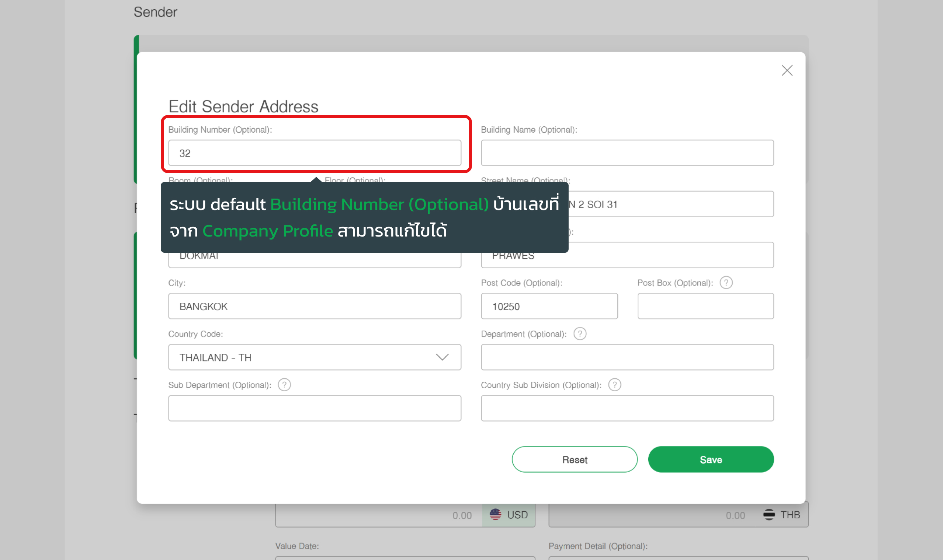Click the Building Number input field

315,153
